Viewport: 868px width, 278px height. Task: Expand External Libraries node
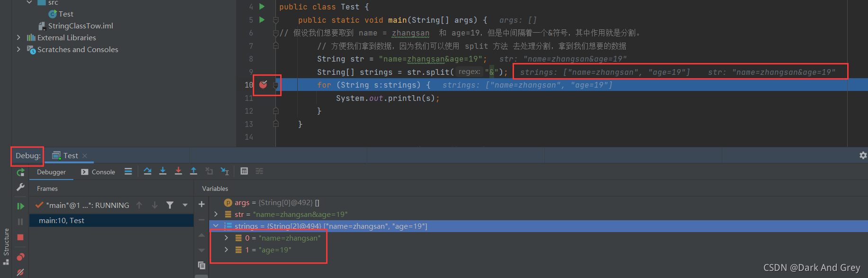tap(18, 37)
